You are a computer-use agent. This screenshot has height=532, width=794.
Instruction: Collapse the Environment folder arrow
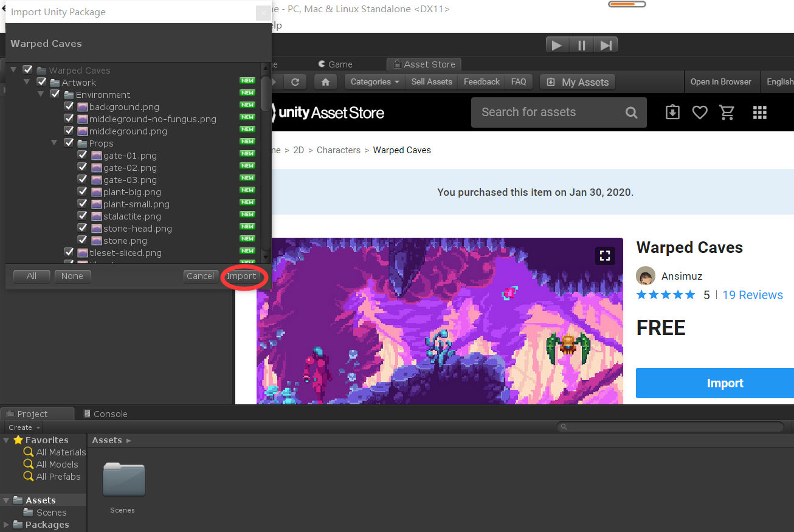[x=41, y=94]
